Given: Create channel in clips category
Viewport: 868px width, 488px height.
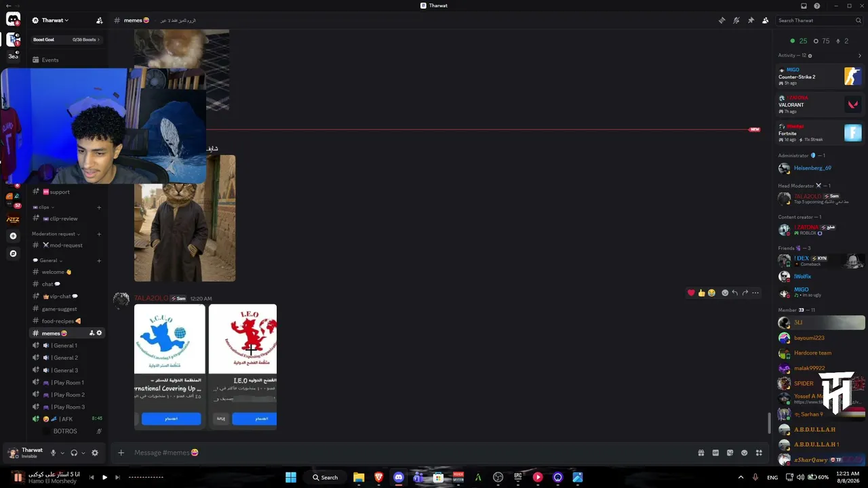Looking at the screenshot, I should [99, 207].
